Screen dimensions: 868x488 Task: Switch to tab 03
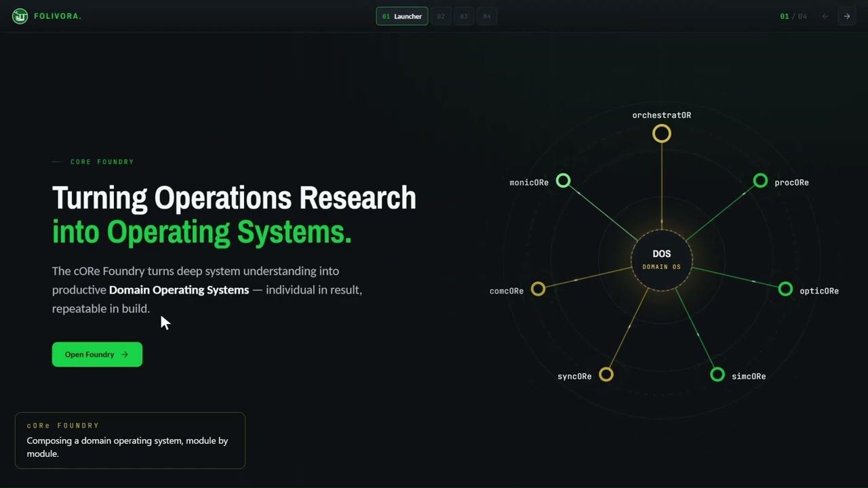click(464, 16)
